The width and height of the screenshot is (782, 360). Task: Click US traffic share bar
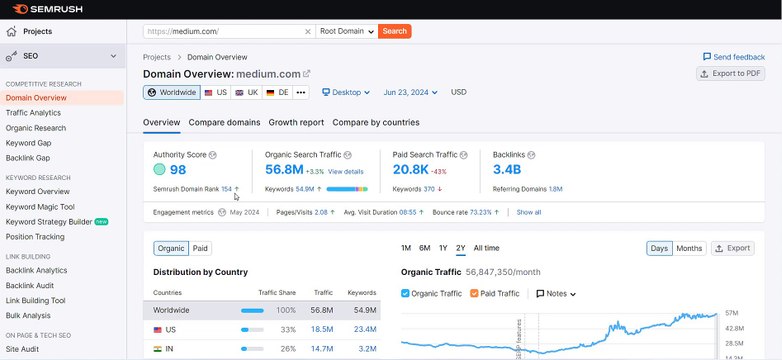252,330
